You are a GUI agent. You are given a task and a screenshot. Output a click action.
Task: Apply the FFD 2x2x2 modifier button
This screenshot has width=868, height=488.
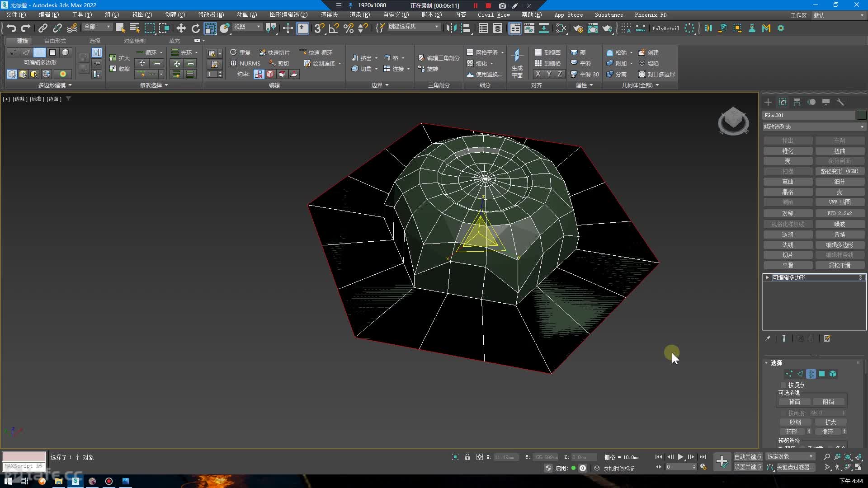pos(840,213)
